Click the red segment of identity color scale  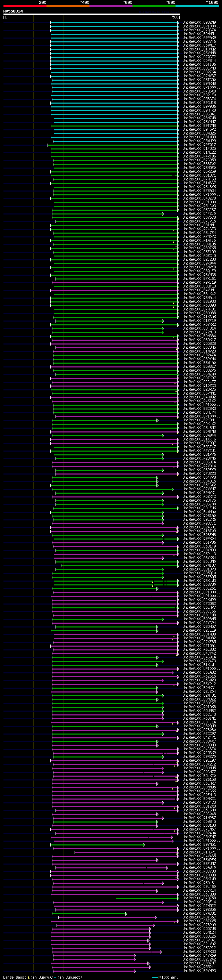coord(25,6)
